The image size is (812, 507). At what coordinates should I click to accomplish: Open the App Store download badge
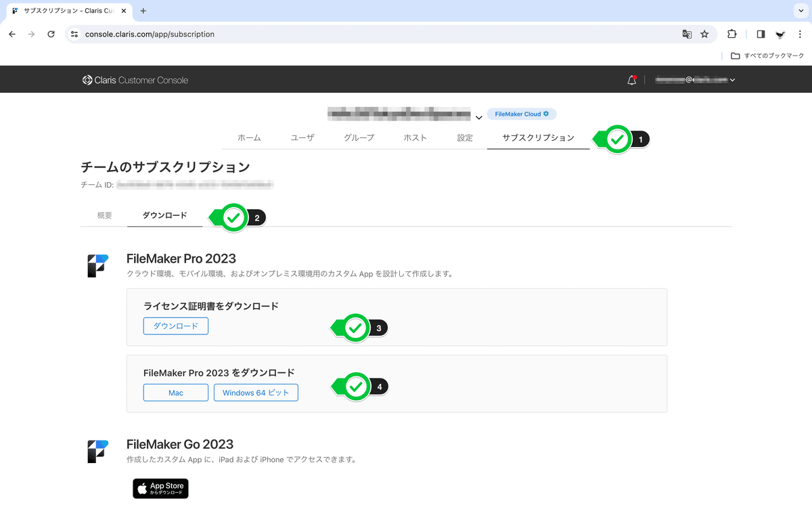tap(160, 488)
